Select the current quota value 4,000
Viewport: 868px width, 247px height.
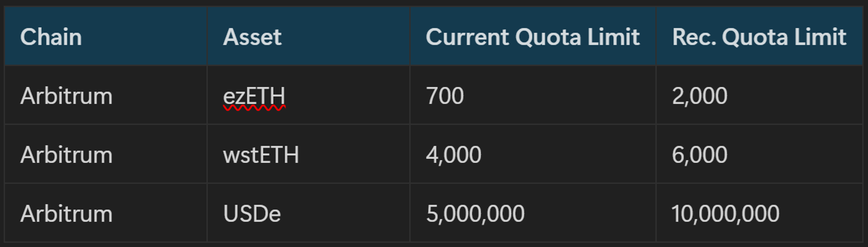(x=454, y=155)
